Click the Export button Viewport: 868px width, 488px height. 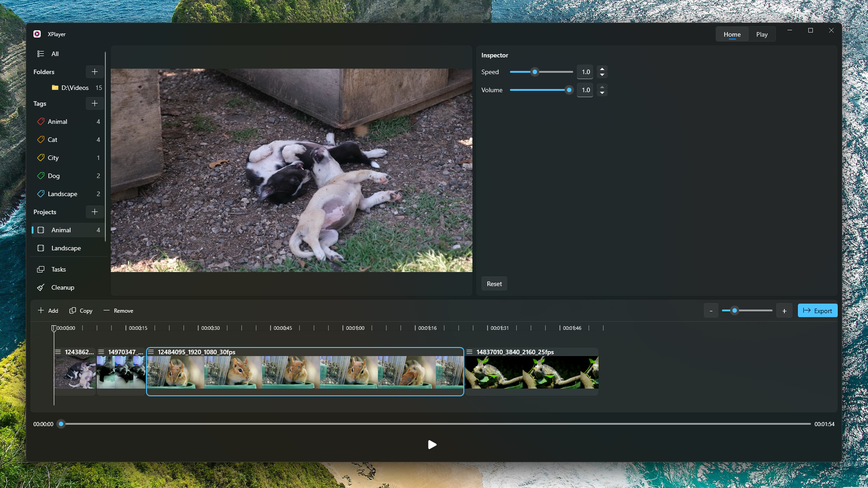817,311
